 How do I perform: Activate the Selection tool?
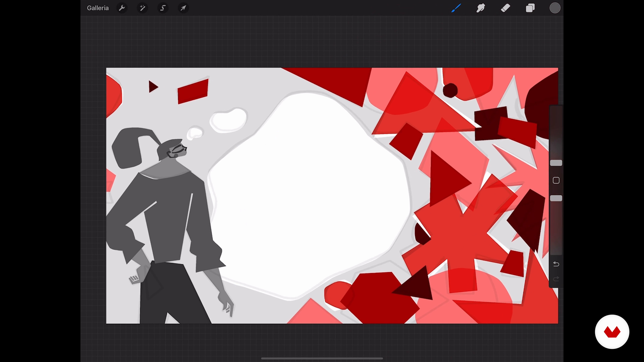pos(163,8)
